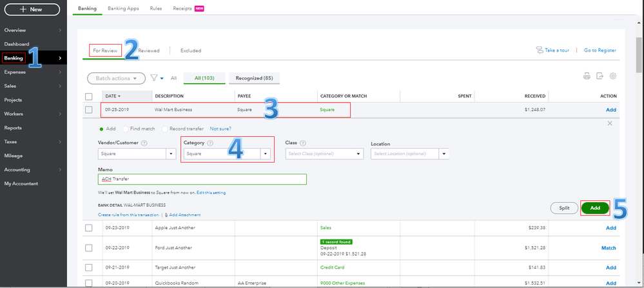Click Create rule from this transaction link
The height and width of the screenshot is (288, 644).
[x=128, y=215]
